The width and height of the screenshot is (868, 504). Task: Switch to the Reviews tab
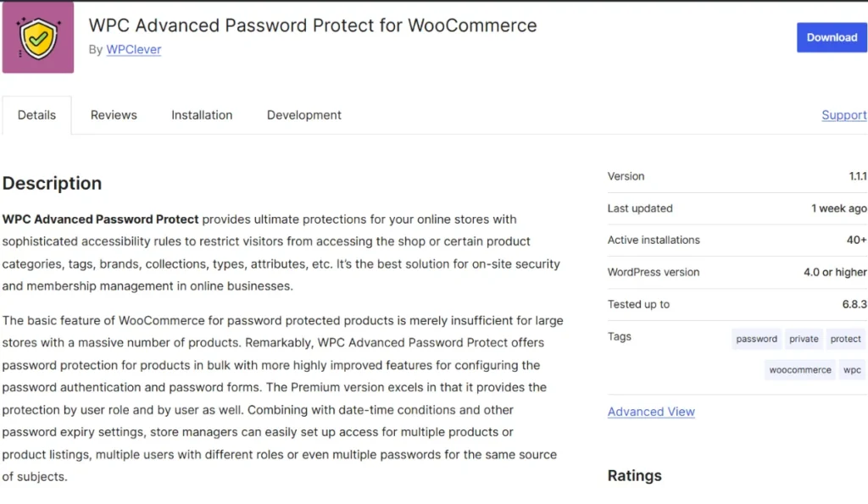114,114
